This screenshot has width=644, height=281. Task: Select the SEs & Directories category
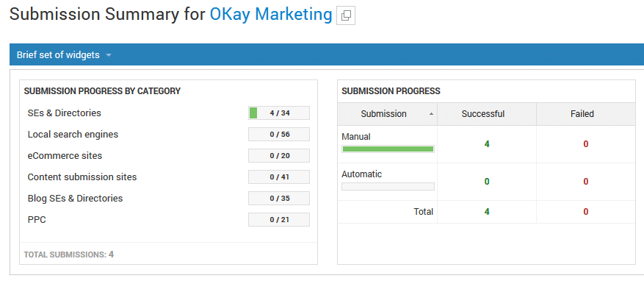click(64, 113)
